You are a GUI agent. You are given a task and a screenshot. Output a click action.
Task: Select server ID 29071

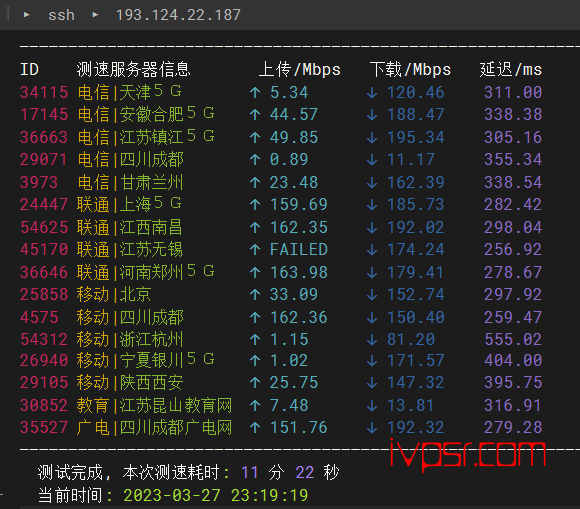[x=44, y=159]
